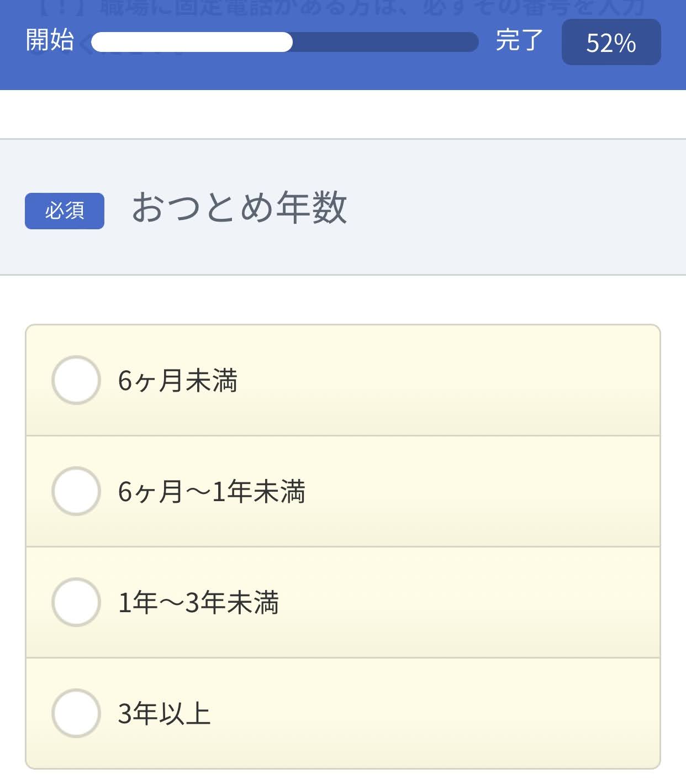The image size is (686, 784).
Task: Click empty area of the 3年以上 option row
Action: coord(436,713)
